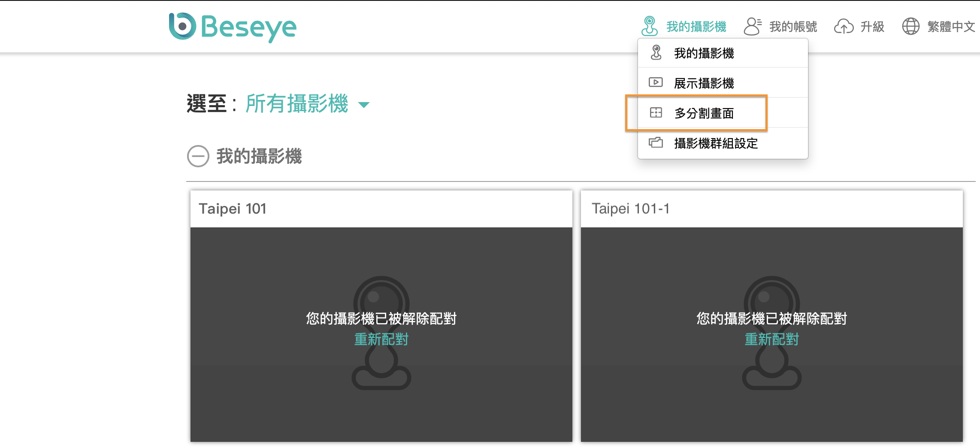Open 攝影機群組設定 menu entry
Screen dimensions: 980x447
pos(715,144)
